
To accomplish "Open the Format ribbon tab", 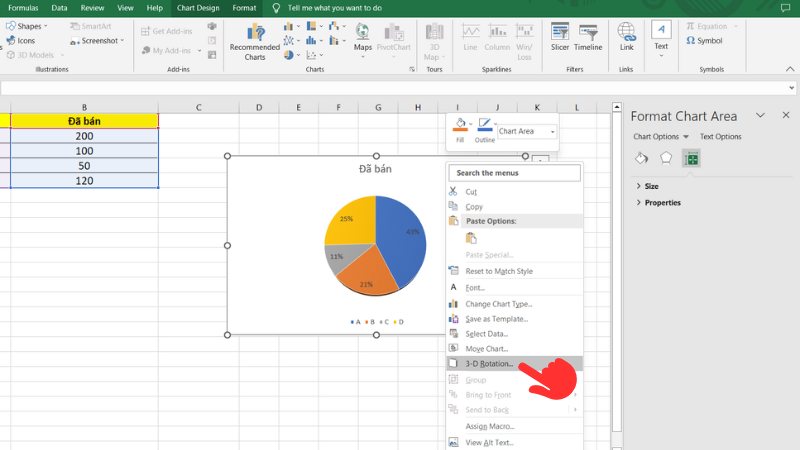I will point(244,7).
